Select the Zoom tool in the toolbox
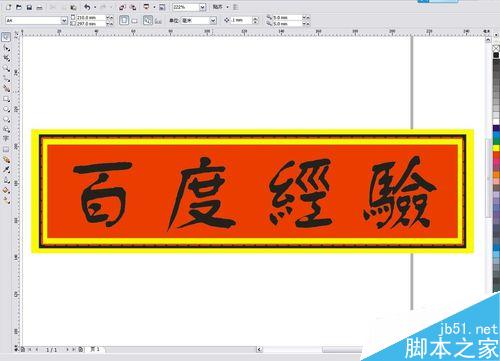500x361 pixels. [6, 69]
